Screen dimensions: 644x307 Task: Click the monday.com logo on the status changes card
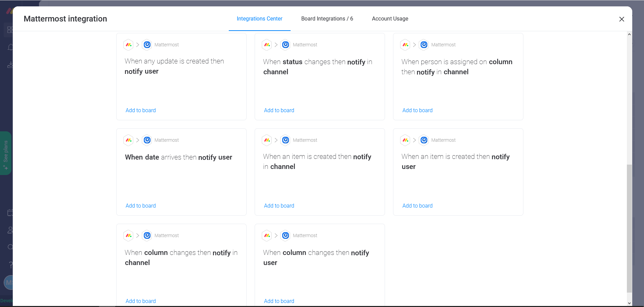(266, 44)
